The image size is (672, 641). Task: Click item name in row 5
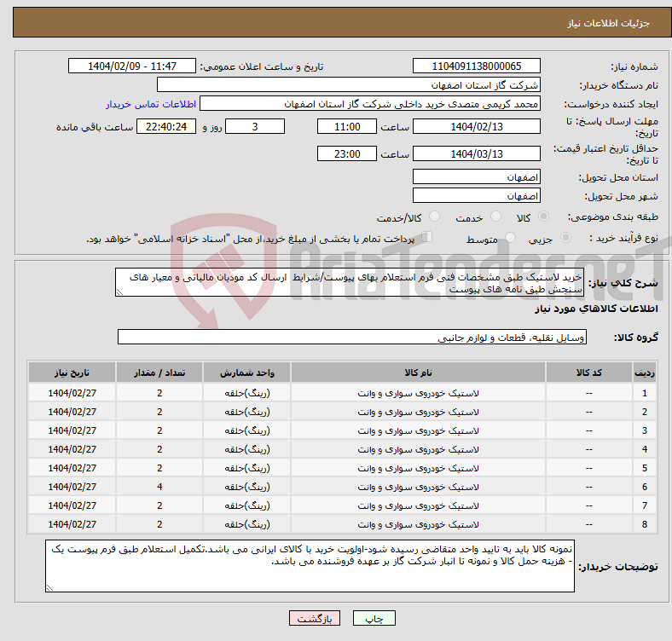point(418,468)
